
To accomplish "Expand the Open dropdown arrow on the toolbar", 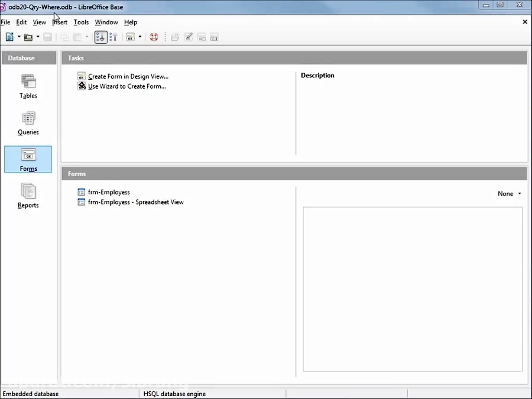I will pos(37,37).
